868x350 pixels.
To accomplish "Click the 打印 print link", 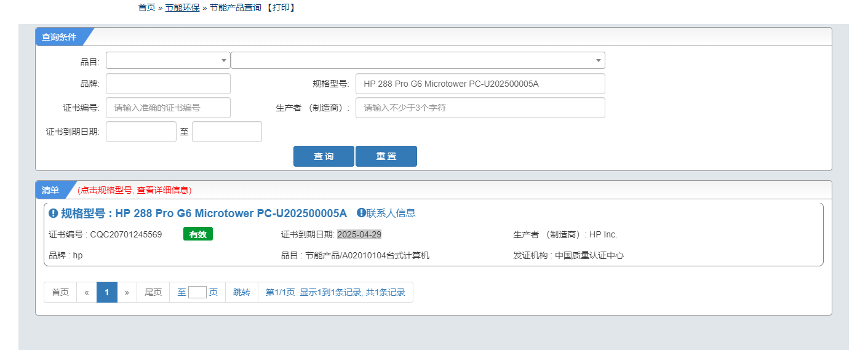I will (x=281, y=7).
